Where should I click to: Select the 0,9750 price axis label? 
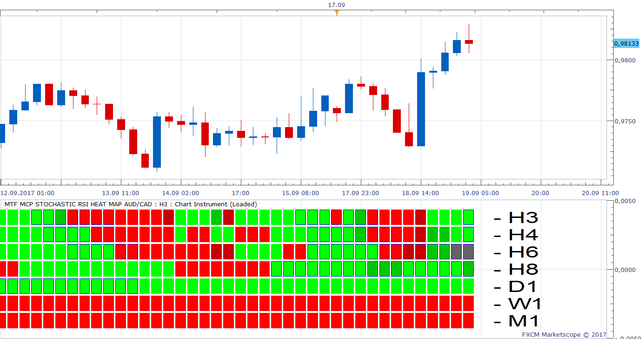point(624,121)
